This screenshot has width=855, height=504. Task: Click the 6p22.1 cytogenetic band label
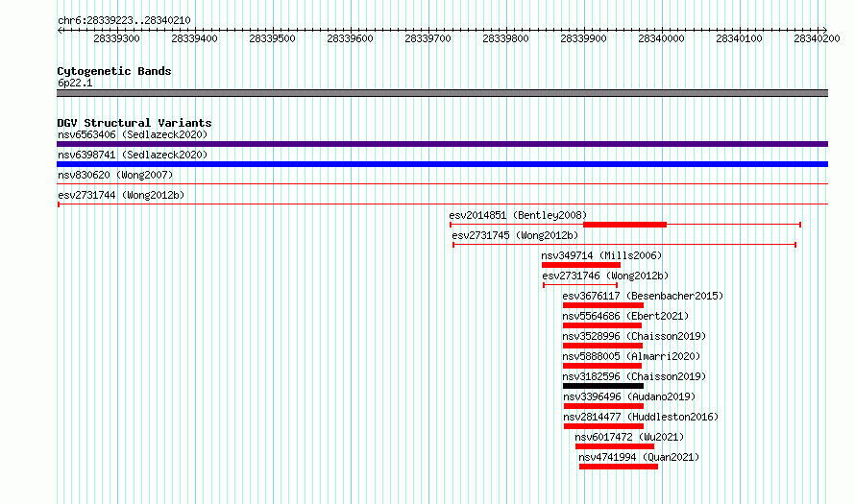click(x=75, y=83)
